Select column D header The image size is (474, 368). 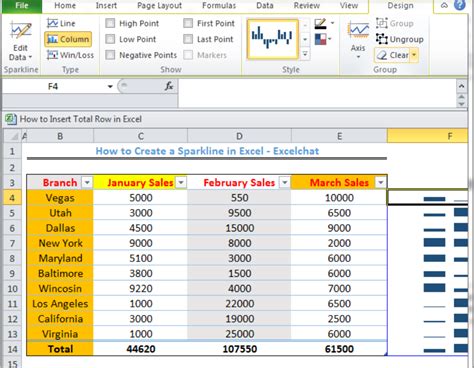click(x=239, y=136)
